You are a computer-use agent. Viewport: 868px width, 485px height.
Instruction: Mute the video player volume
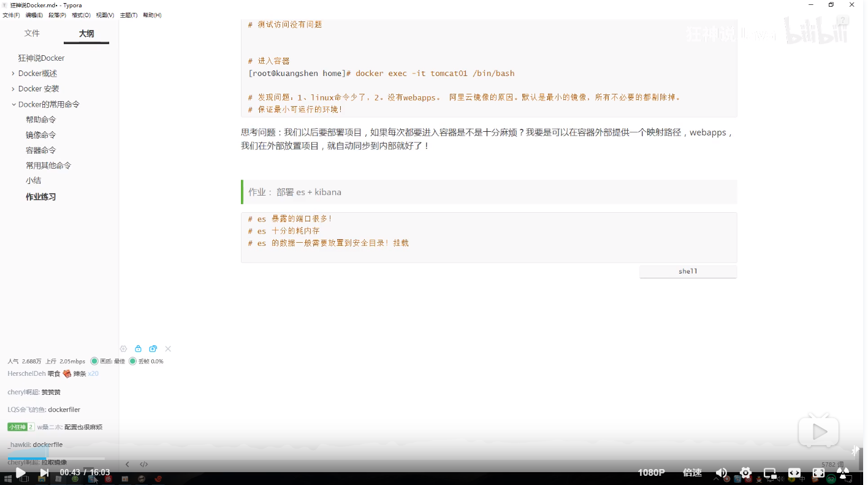click(721, 473)
